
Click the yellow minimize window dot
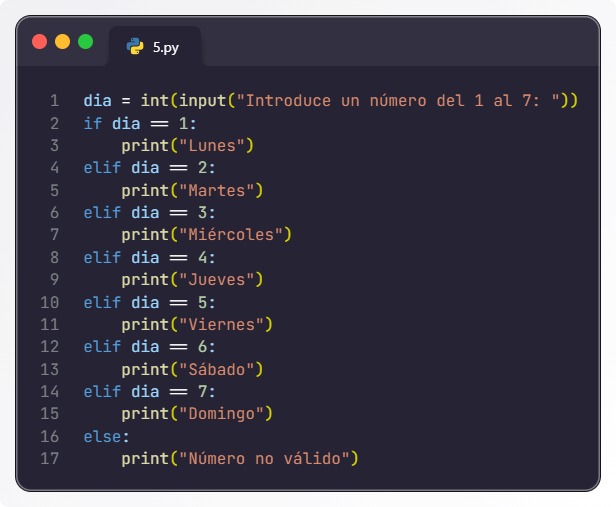point(62,42)
